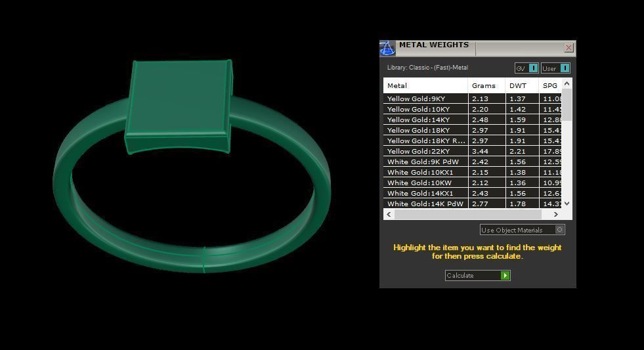Click the horizontal scroll right arrow
This screenshot has width=644, height=350.
click(x=555, y=215)
